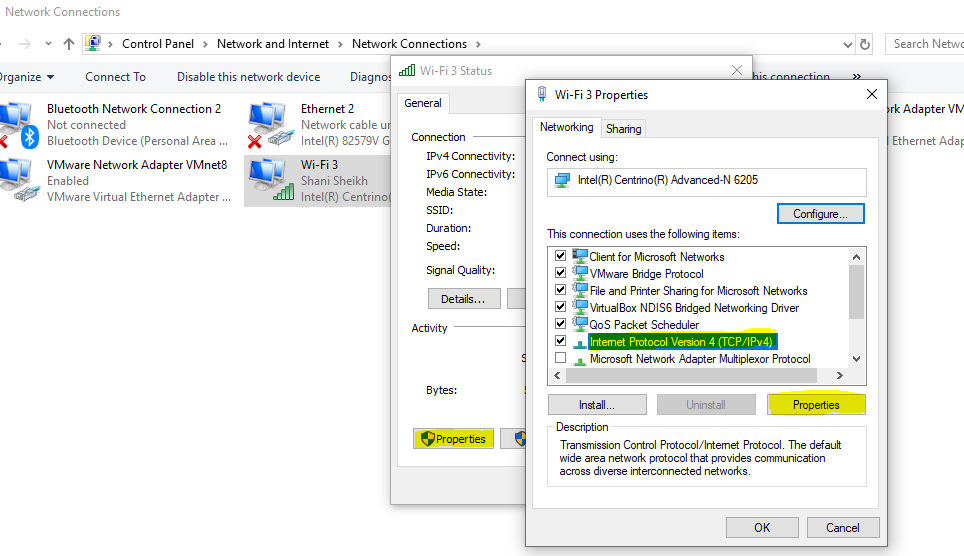
Task: Click Network and Internet breadcrumb
Action: [x=272, y=44]
